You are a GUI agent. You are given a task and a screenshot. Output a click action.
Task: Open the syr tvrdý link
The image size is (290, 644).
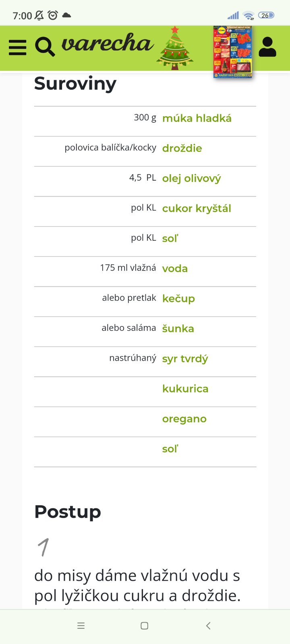(185, 359)
